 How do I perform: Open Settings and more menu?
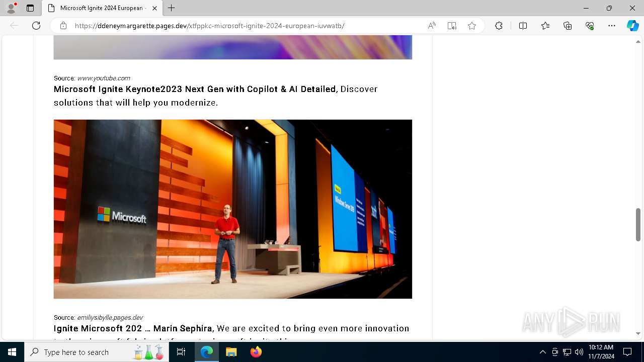[612, 26]
